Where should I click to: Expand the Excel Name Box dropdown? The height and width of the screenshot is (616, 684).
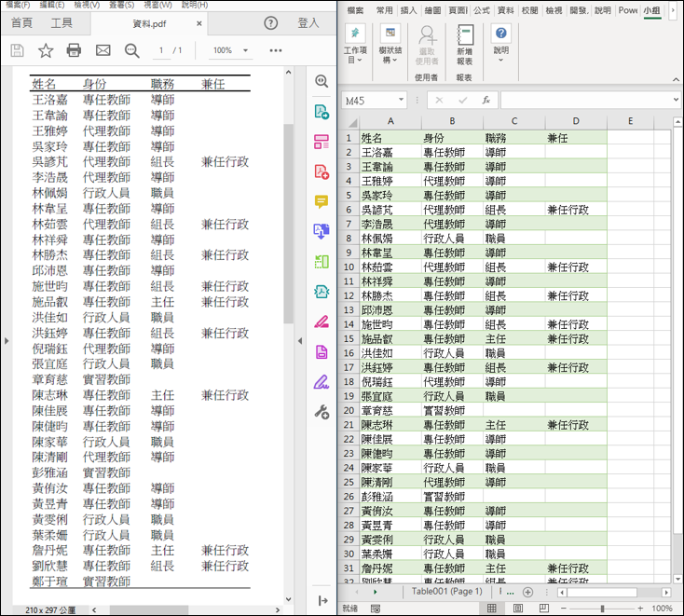tap(401, 101)
